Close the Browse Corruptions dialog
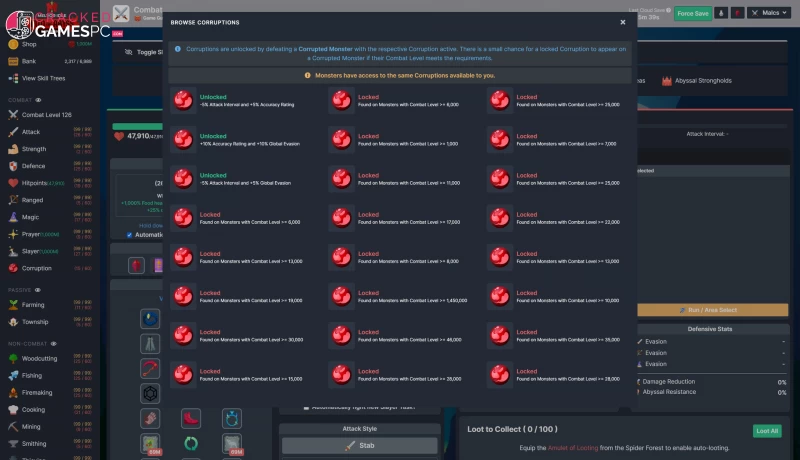800x460 pixels. coord(622,21)
